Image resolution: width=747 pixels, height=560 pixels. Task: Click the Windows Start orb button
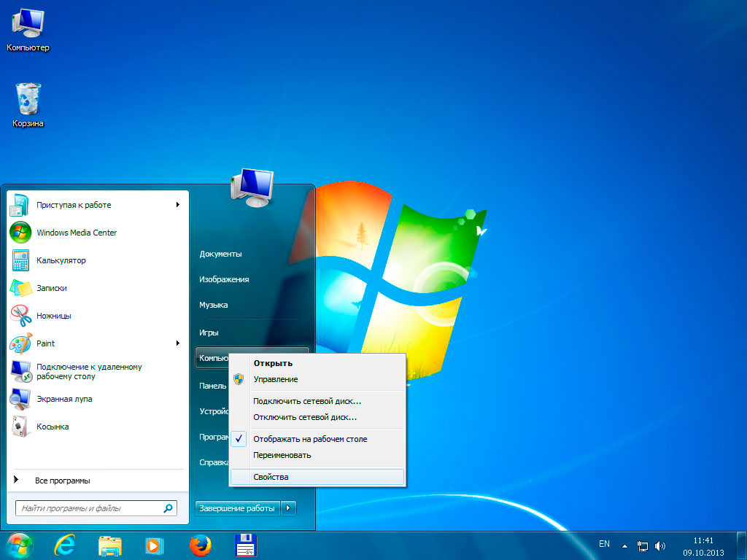pyautogui.click(x=18, y=545)
